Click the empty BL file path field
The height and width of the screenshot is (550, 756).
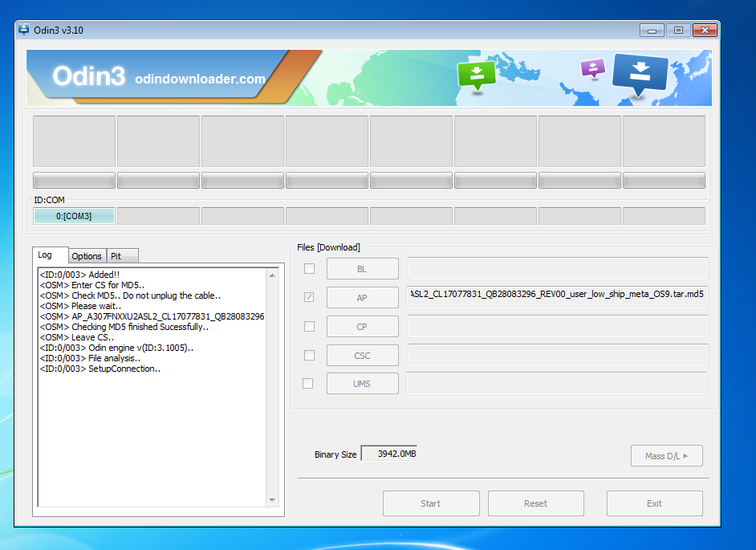coord(558,268)
